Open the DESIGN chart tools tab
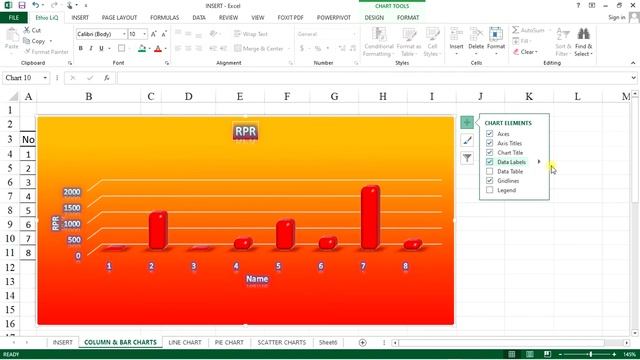This screenshot has width=640, height=360. tap(374, 18)
